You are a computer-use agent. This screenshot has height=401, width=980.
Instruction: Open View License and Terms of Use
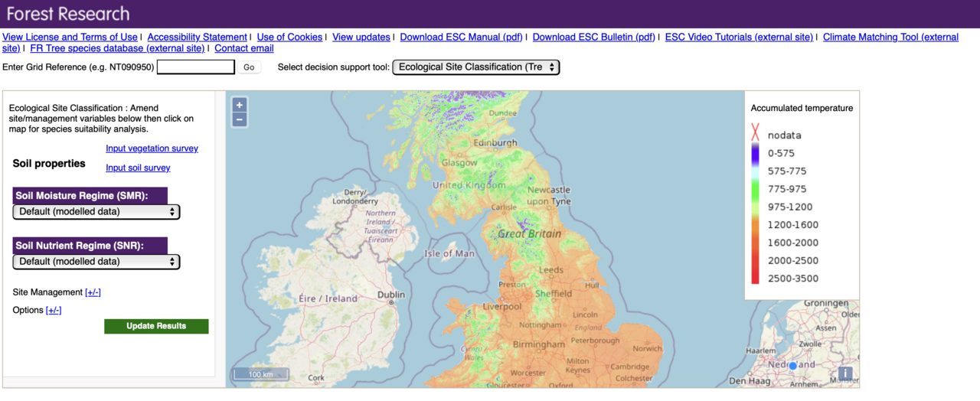(70, 37)
